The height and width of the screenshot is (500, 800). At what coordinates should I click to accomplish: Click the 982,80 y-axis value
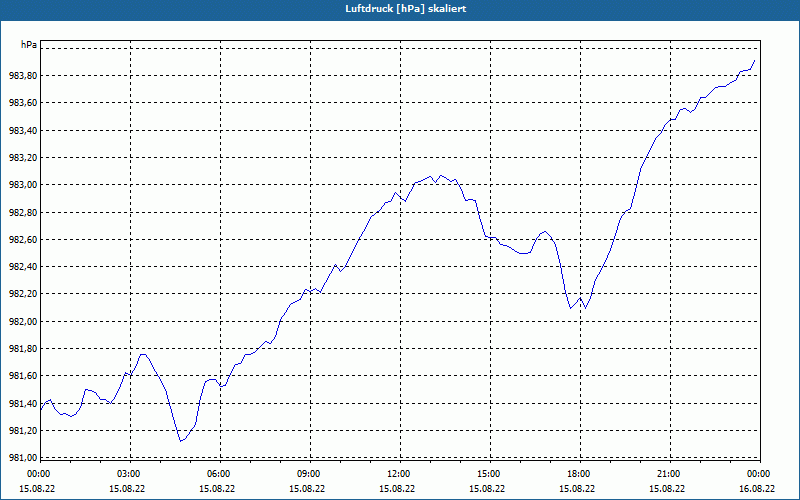tap(23, 212)
